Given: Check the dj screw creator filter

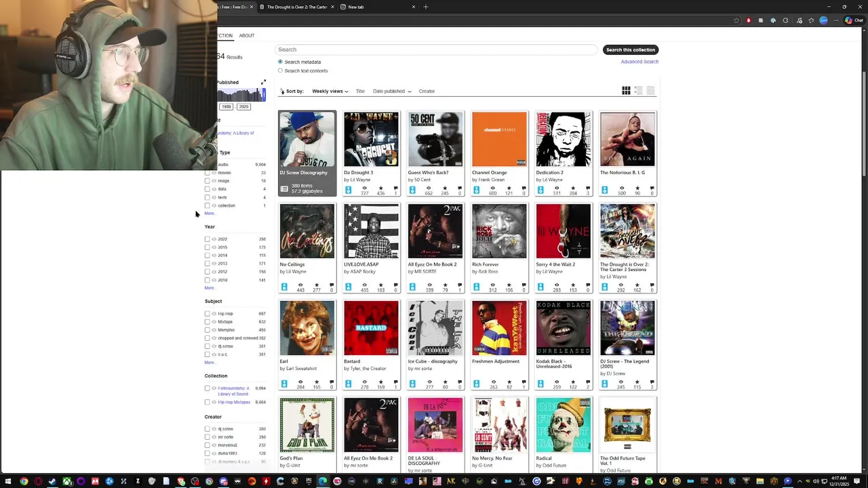Looking at the screenshot, I should (x=207, y=429).
